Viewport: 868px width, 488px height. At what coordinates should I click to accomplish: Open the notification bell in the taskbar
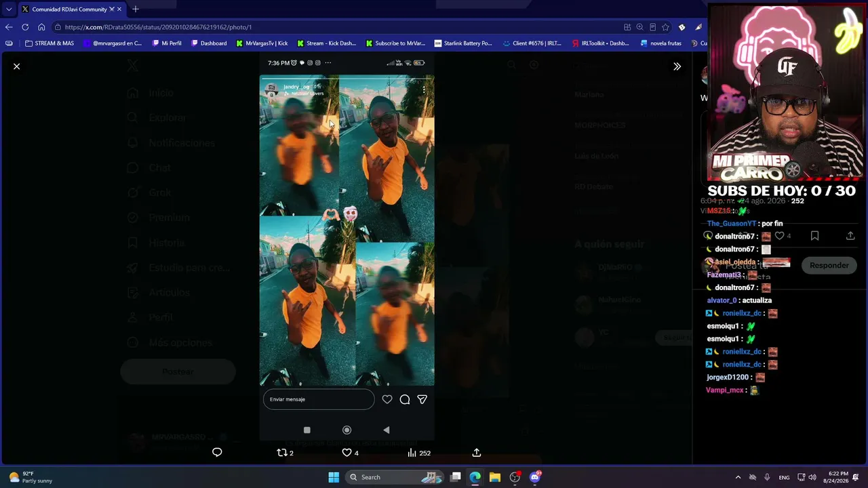tap(856, 477)
